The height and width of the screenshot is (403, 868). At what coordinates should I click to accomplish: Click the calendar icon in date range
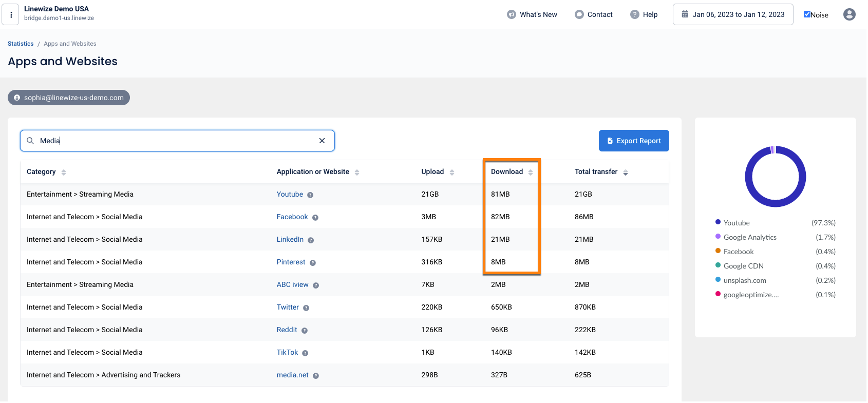click(685, 14)
